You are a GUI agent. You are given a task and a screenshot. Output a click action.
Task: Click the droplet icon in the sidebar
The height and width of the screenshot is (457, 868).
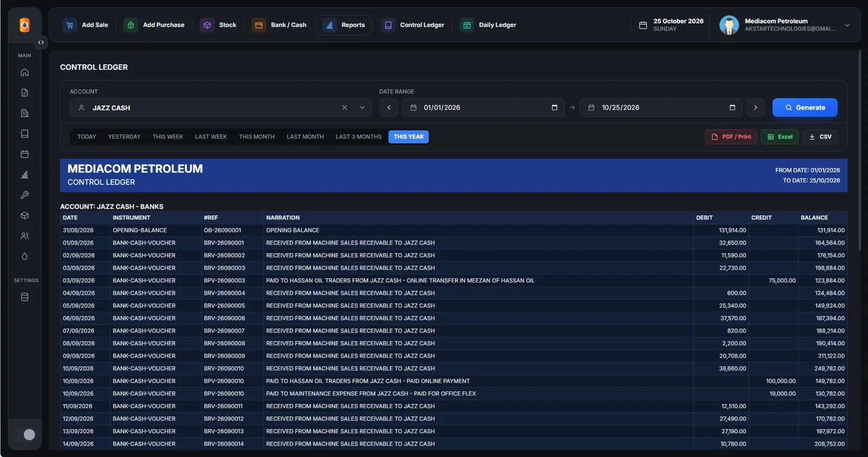tap(24, 256)
